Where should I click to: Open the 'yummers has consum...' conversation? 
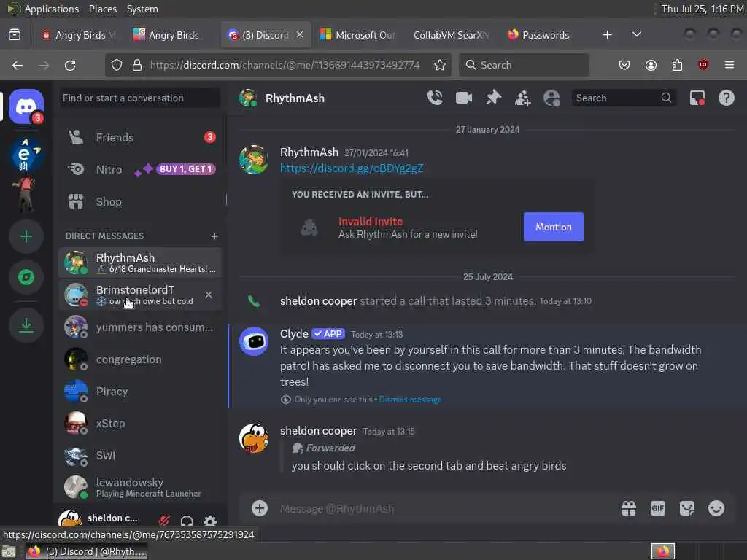141,327
